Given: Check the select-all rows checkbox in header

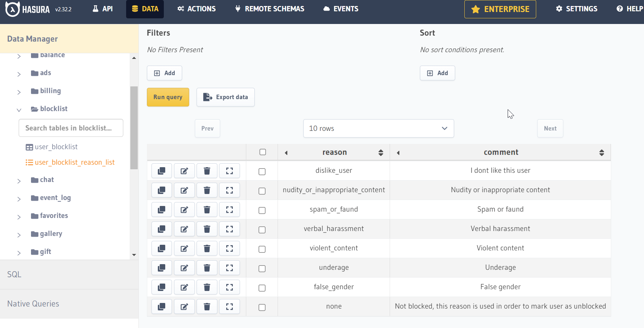Looking at the screenshot, I should click(262, 152).
